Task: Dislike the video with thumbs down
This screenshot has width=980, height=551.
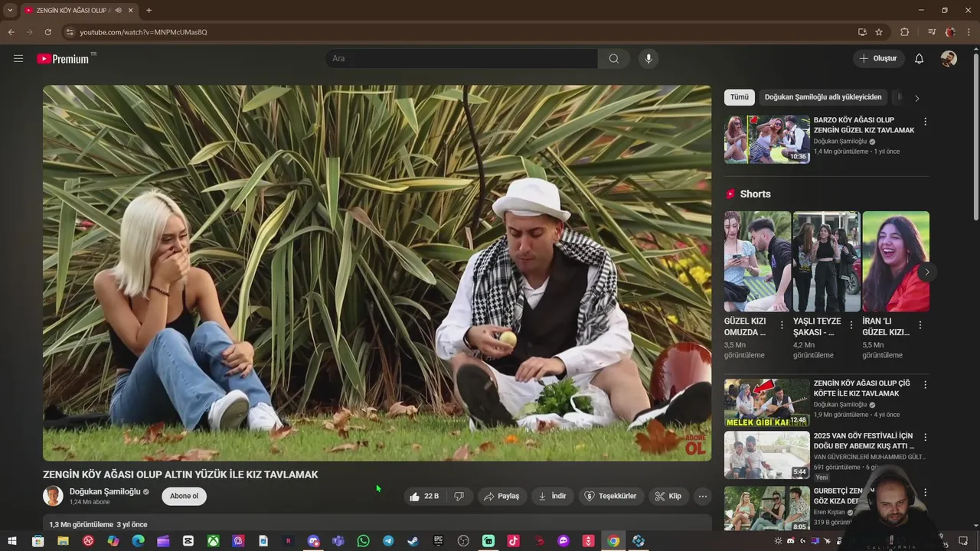Action: pos(459,496)
